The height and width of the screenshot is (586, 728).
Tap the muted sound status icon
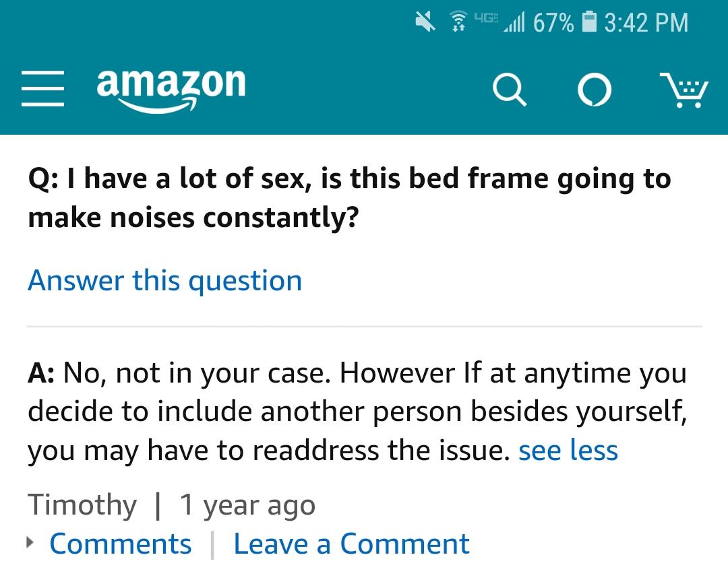pos(425,22)
